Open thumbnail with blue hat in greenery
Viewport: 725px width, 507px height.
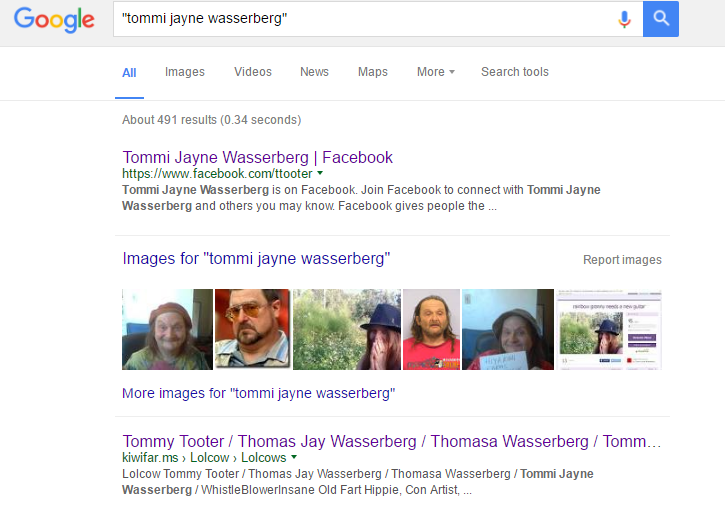tap(347, 330)
